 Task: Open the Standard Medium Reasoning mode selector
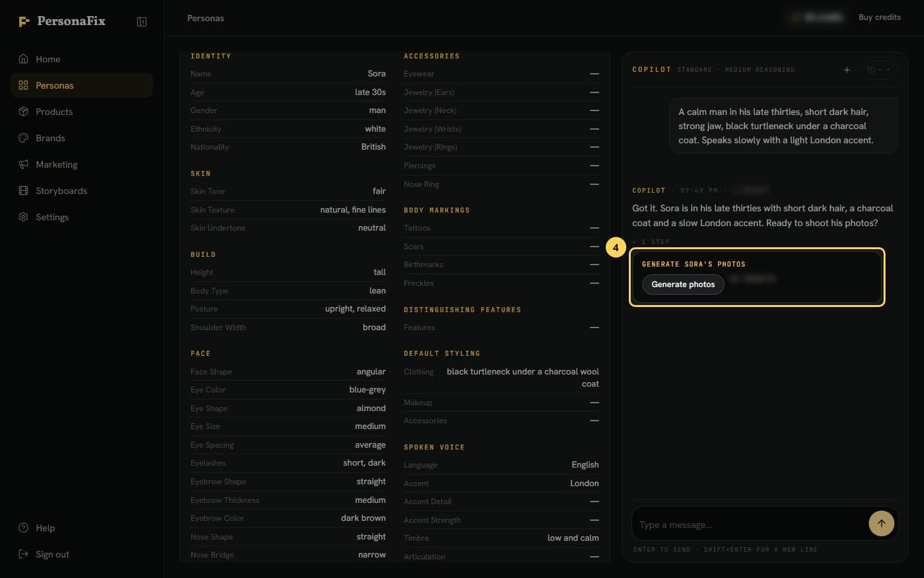(x=736, y=70)
